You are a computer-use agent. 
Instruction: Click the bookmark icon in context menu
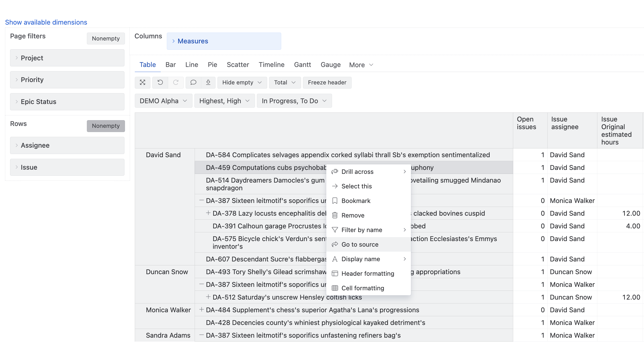(x=335, y=201)
